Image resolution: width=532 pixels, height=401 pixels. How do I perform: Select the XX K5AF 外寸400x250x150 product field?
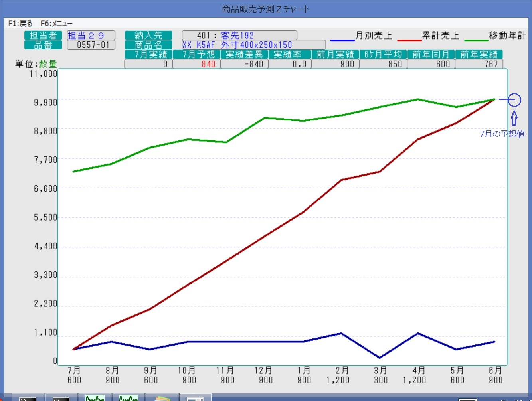click(x=254, y=45)
